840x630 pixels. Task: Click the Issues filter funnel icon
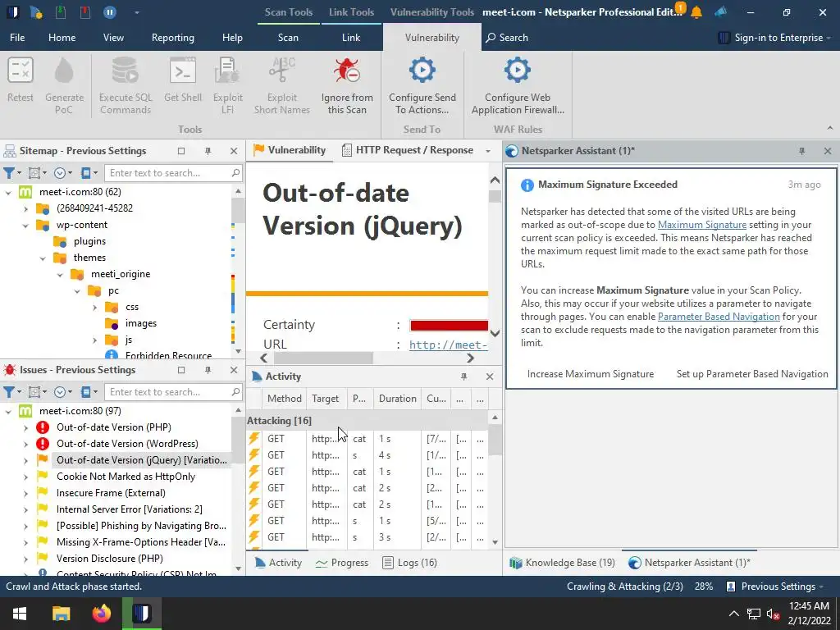click(x=9, y=392)
